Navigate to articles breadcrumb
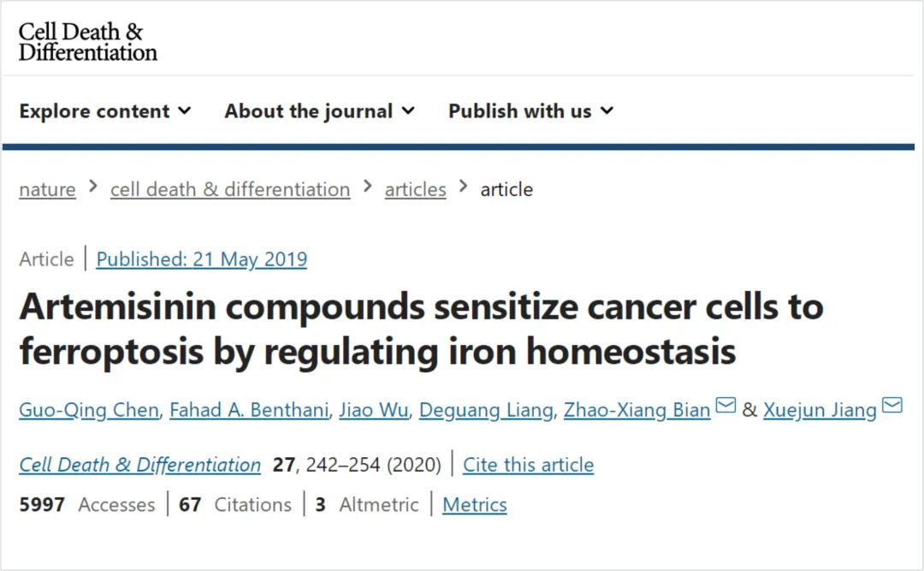 pos(416,189)
